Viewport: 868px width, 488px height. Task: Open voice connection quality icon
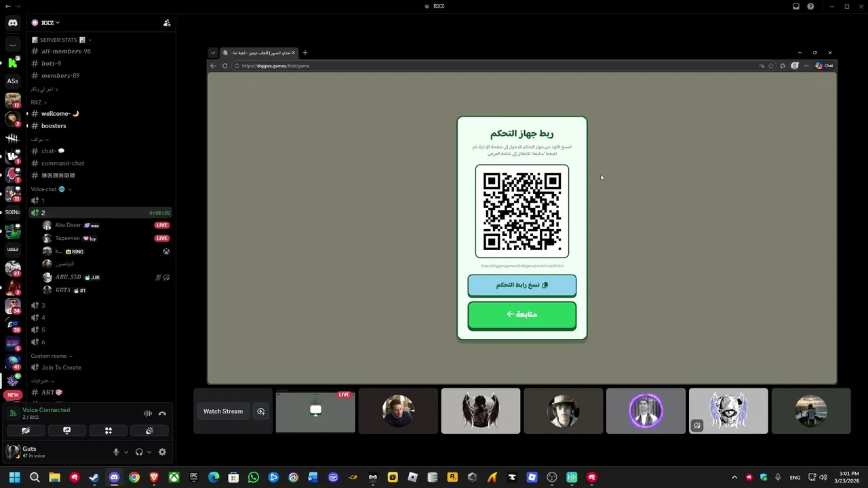(12, 413)
